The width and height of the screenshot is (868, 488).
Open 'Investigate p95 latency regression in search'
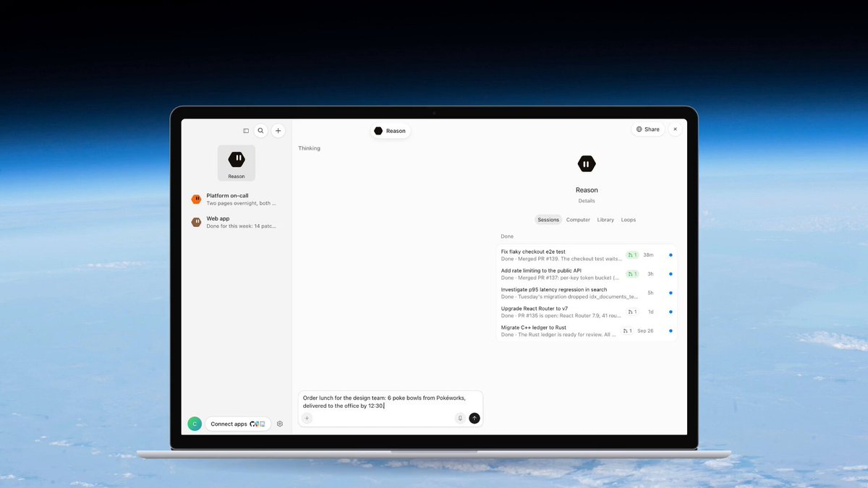click(x=587, y=293)
